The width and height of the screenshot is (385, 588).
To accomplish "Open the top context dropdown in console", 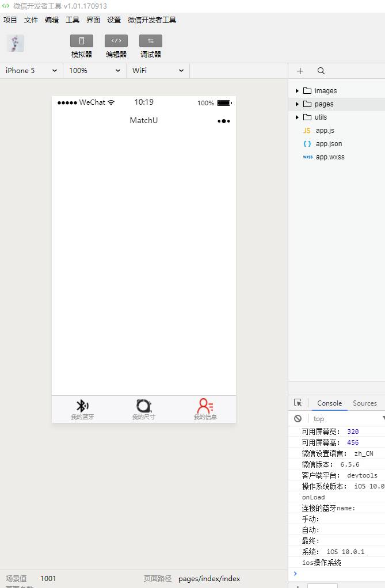I will [349, 418].
